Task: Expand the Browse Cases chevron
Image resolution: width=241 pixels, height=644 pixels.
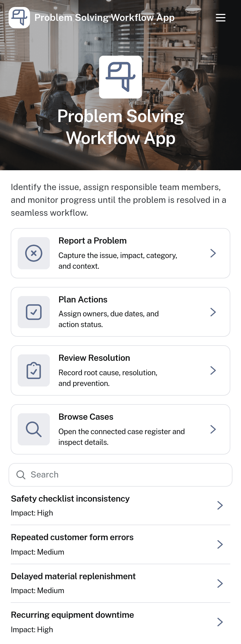Action: tap(213, 429)
